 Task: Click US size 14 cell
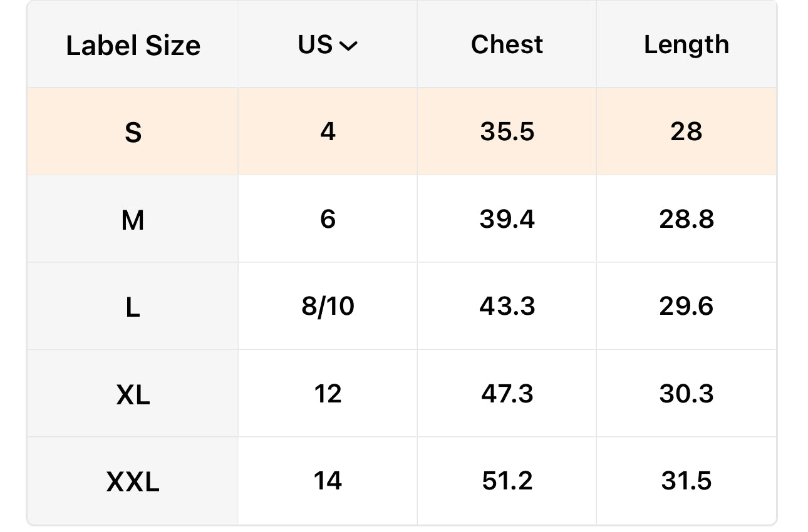click(328, 481)
